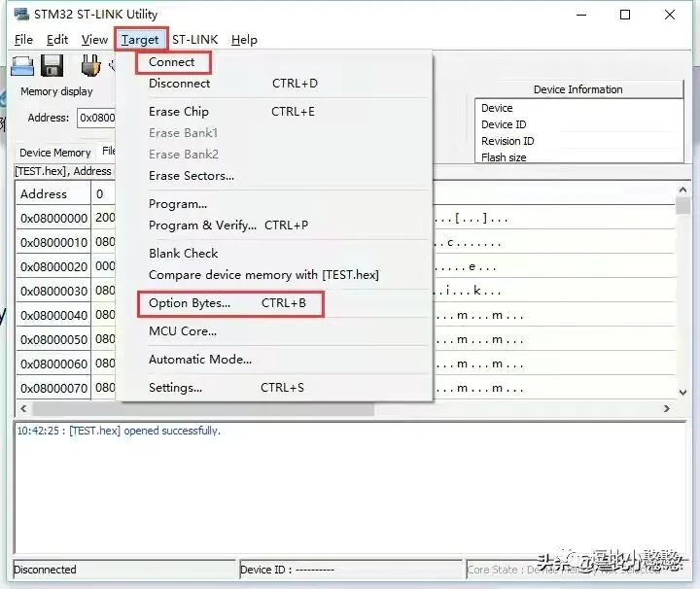Select address row 0x08000070

53,388
